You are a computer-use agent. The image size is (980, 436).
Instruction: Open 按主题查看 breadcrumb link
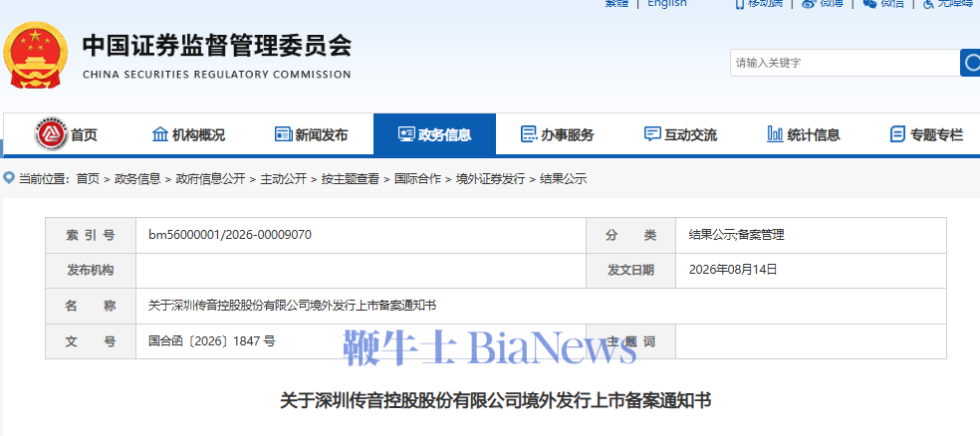point(351,179)
